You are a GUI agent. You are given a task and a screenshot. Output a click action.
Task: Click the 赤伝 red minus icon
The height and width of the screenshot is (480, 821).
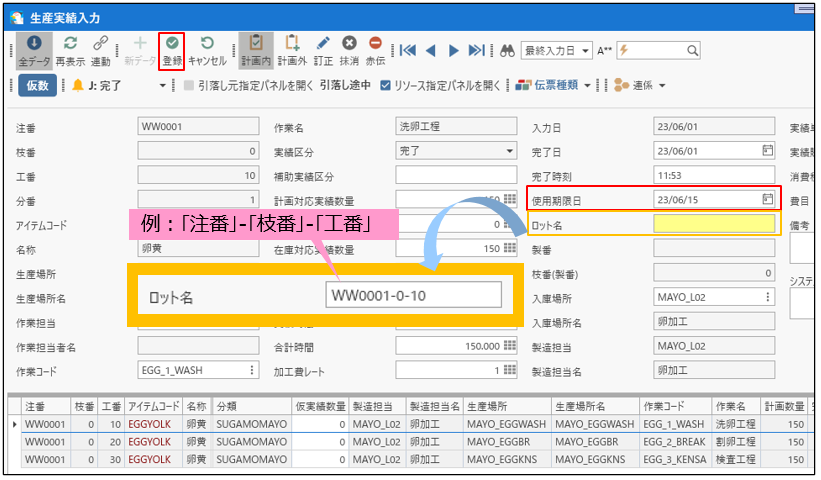375,51
